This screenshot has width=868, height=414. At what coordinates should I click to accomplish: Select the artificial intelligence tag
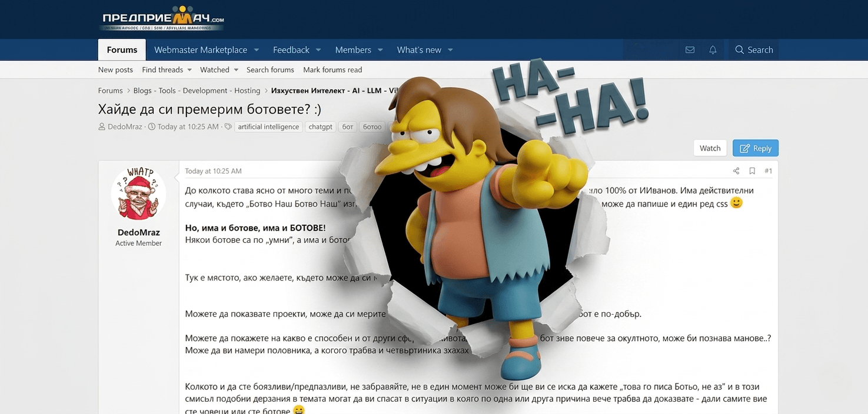click(268, 126)
